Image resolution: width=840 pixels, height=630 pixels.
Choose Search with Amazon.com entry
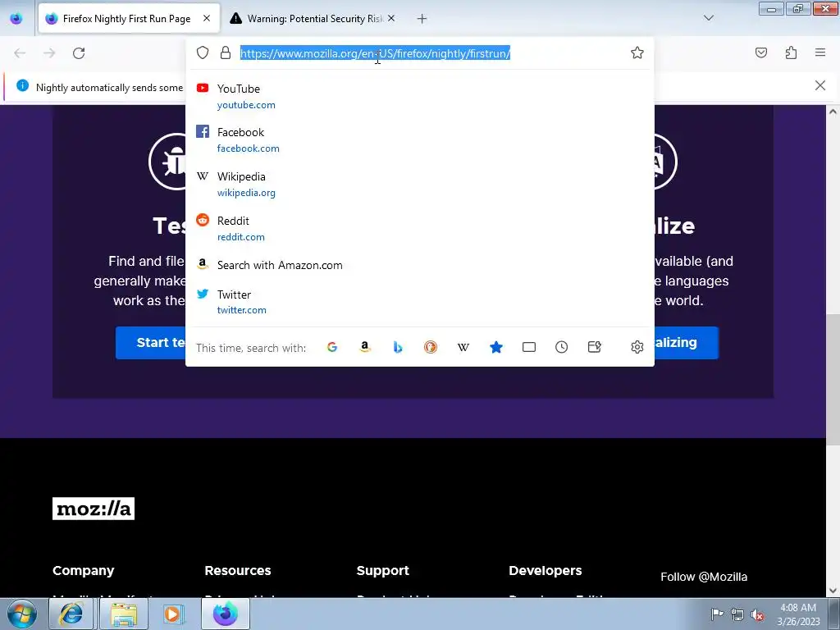click(419, 265)
